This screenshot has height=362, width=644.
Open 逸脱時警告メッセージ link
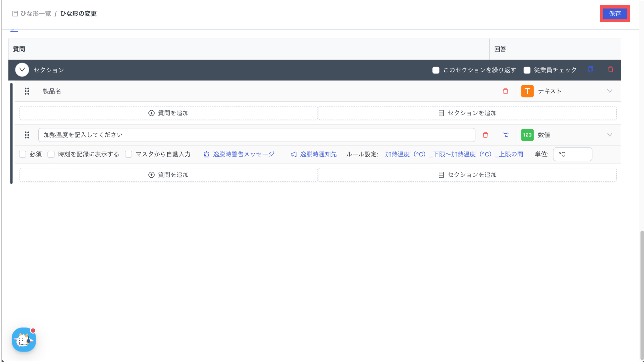pos(243,154)
